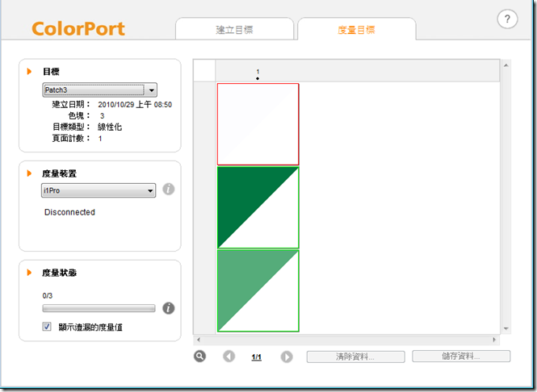Screen dimensions: 537x392
Task: Open the help question mark icon
Action: 507,19
